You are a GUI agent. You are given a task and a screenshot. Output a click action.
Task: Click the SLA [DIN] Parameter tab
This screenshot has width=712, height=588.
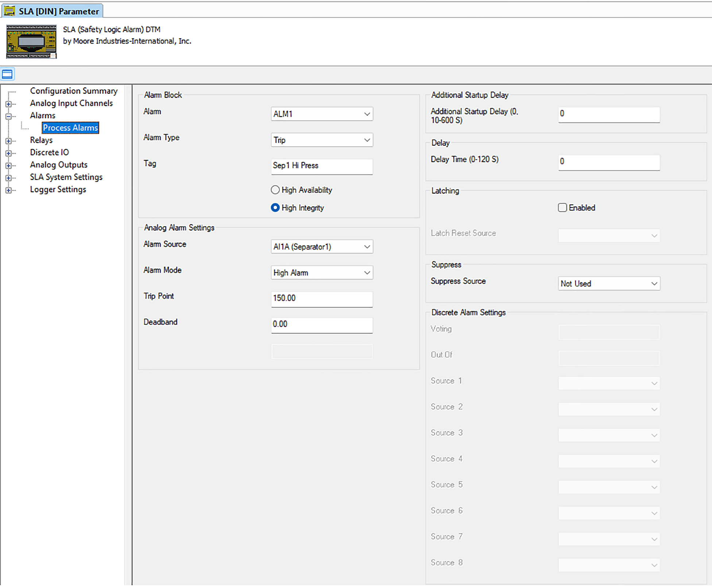(52, 11)
